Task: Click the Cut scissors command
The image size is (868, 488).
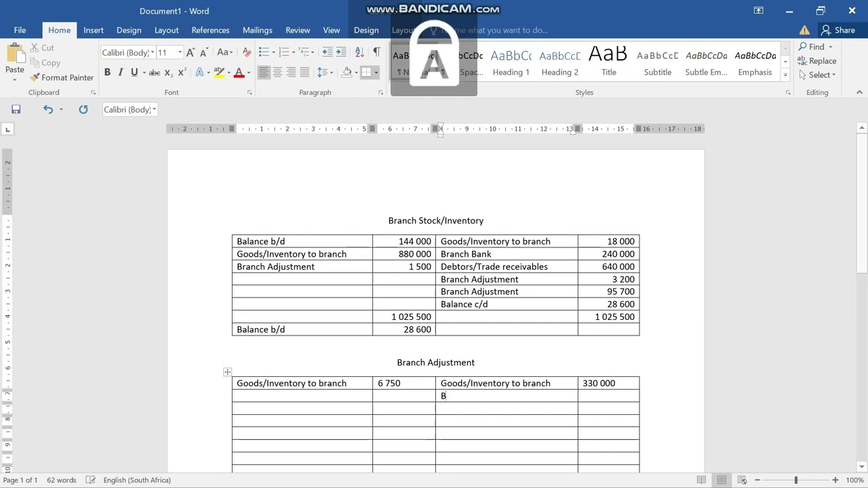Action: pos(41,47)
